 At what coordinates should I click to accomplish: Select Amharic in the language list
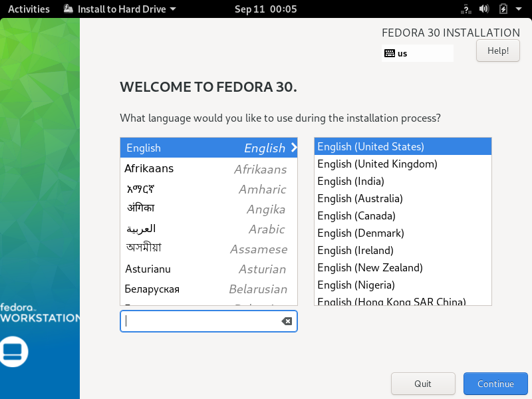pos(209,189)
